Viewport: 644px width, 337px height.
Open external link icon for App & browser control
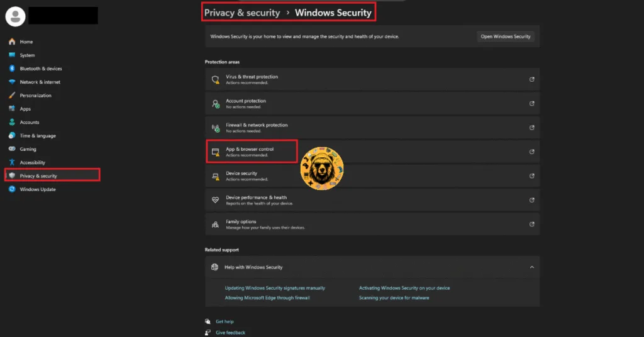532,152
